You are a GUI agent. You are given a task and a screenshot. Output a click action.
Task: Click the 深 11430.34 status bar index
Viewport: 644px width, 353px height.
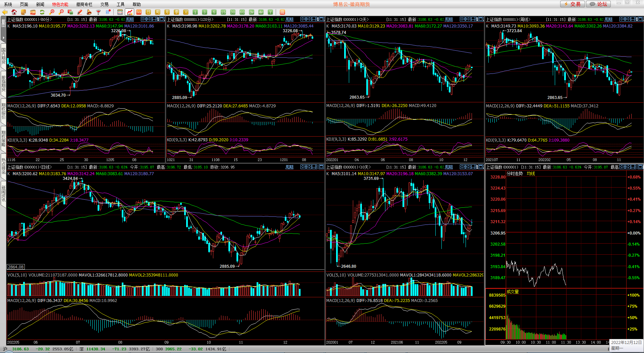92,349
